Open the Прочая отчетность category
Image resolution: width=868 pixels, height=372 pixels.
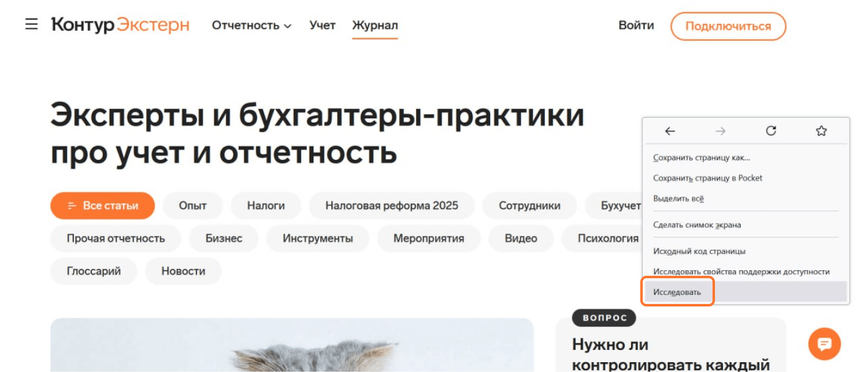pyautogui.click(x=116, y=238)
